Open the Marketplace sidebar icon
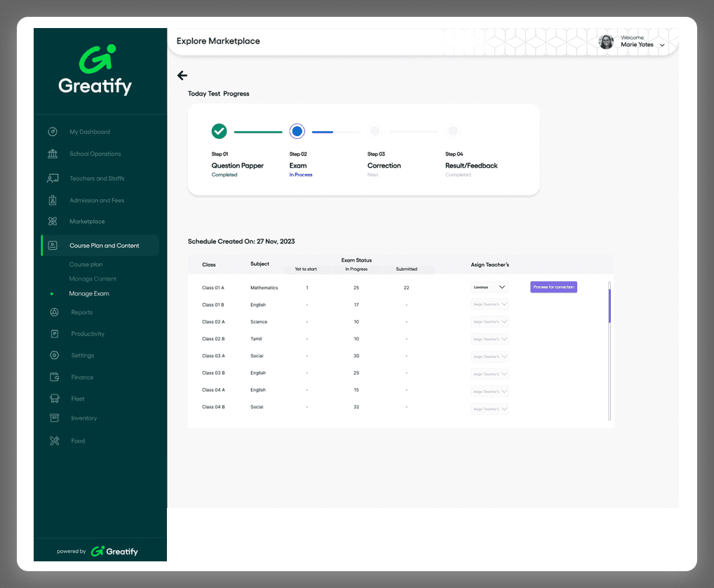 click(x=53, y=221)
